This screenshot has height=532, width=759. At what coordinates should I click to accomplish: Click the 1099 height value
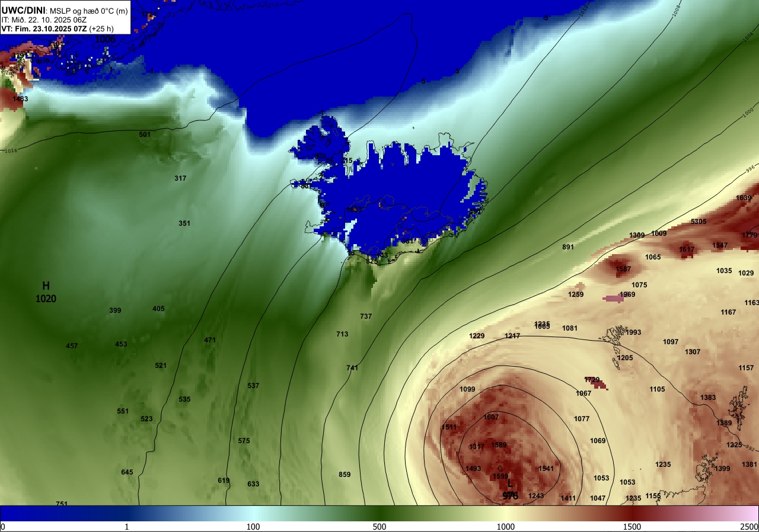click(x=467, y=389)
